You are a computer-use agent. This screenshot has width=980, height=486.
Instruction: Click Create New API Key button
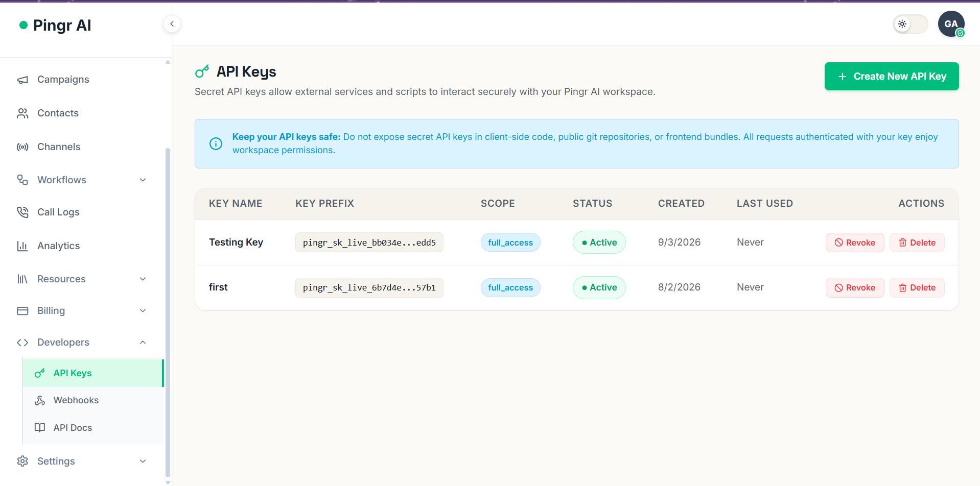[x=892, y=77]
